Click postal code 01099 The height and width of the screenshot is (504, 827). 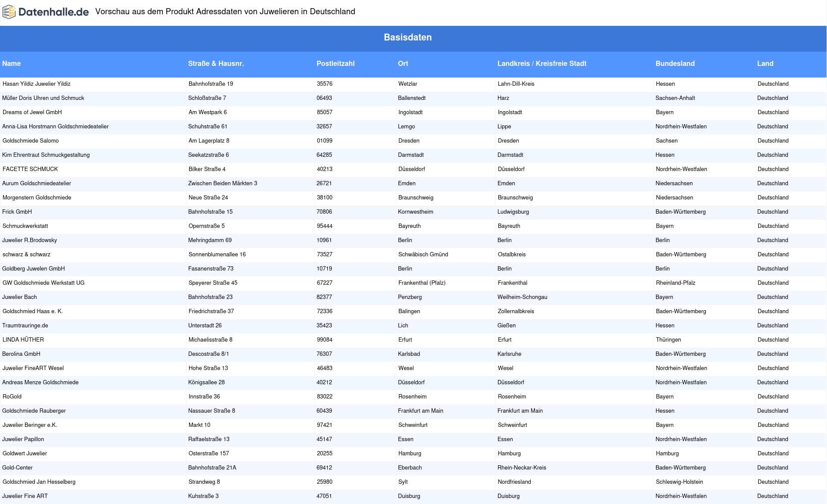click(x=325, y=141)
